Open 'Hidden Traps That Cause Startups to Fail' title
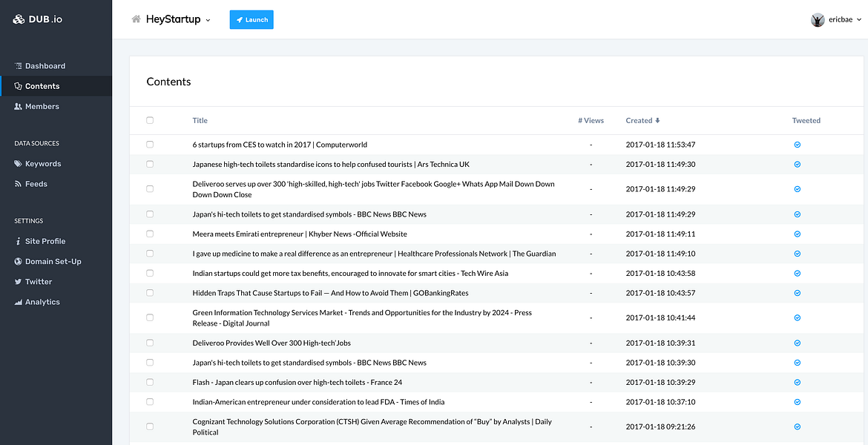Image resolution: width=868 pixels, height=445 pixels. 330,293
